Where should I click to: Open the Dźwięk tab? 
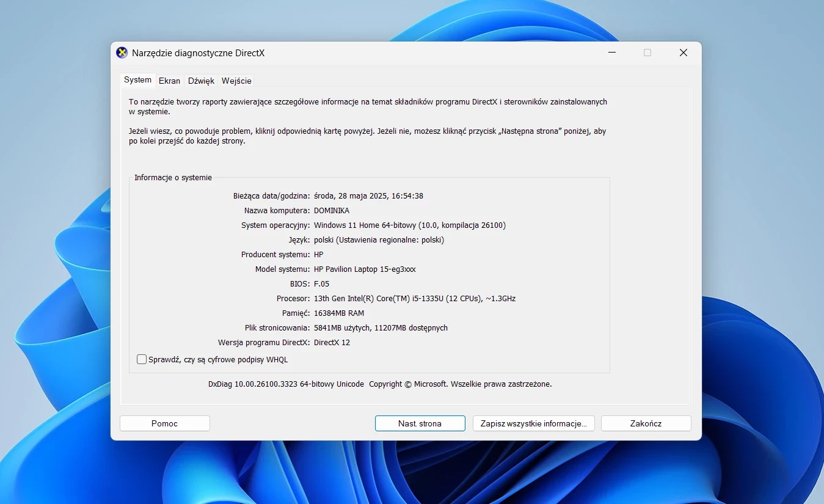pyautogui.click(x=201, y=81)
